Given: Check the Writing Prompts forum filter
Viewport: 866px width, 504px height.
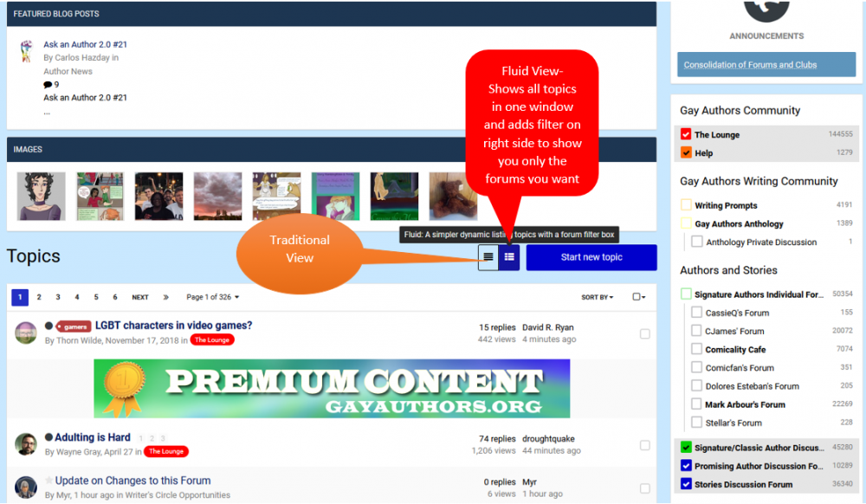Looking at the screenshot, I should (686, 205).
